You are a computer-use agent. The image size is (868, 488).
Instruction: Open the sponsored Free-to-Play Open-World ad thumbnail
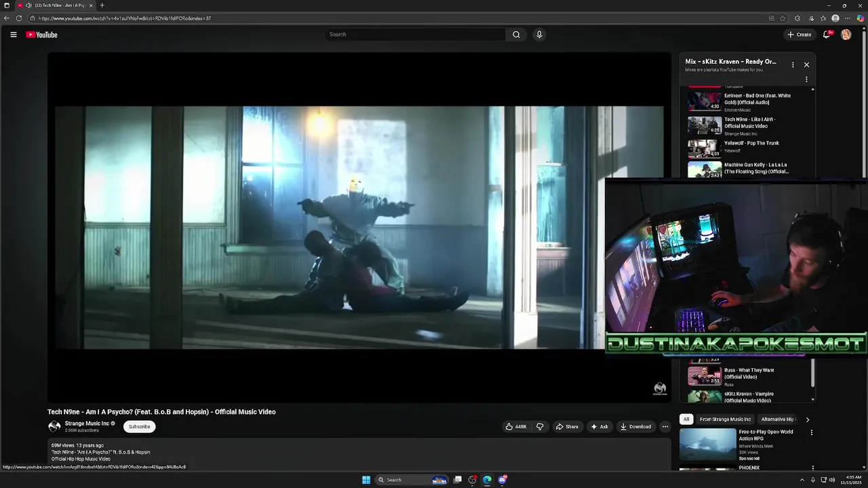click(x=707, y=445)
